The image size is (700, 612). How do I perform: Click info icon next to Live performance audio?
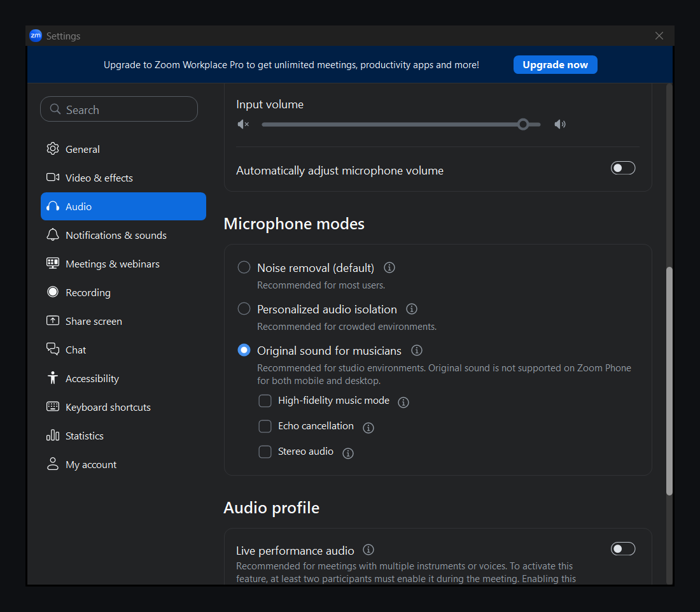[x=368, y=550]
